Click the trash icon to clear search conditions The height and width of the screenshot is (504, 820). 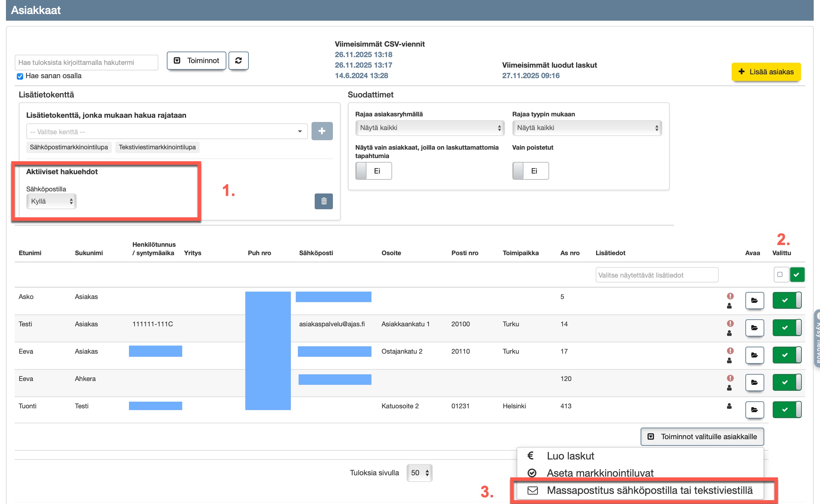coord(323,201)
